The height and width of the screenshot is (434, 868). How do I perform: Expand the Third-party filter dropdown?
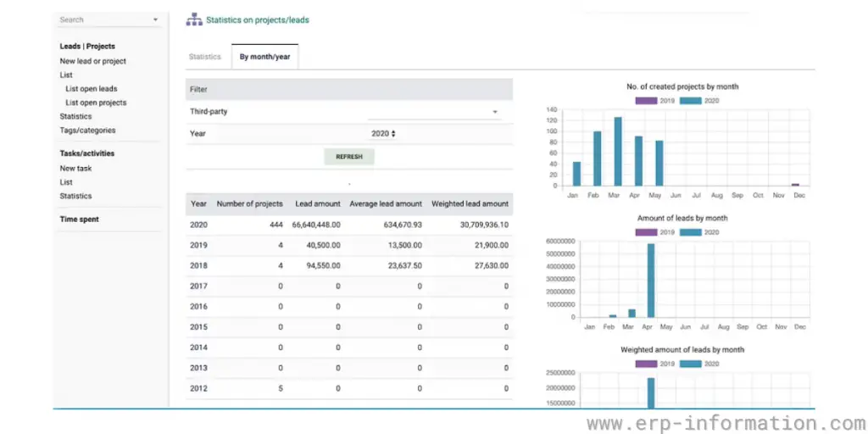click(x=494, y=112)
